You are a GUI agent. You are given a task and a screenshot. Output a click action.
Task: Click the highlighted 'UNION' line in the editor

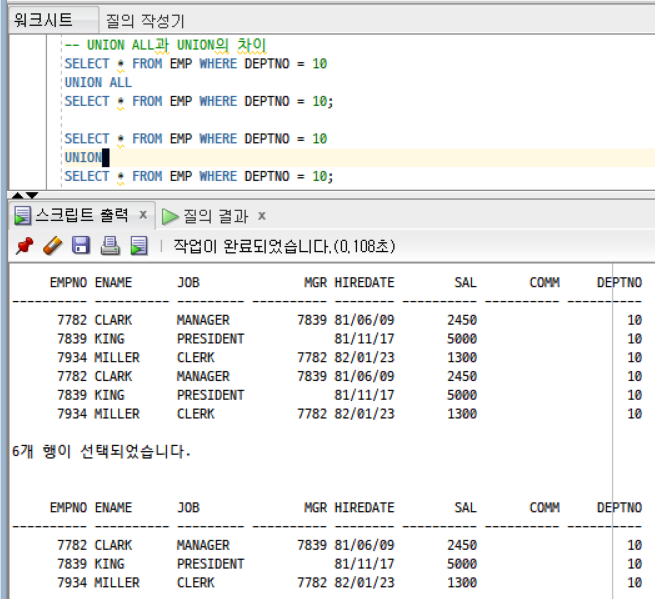tap(83, 157)
